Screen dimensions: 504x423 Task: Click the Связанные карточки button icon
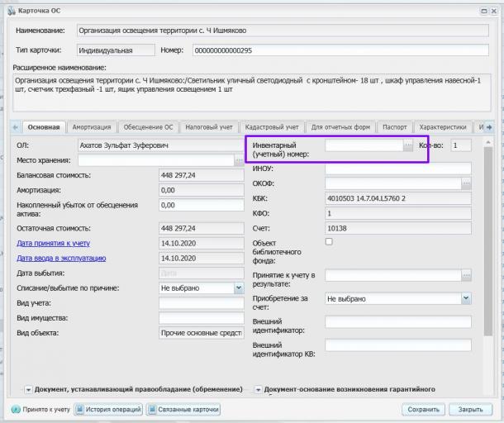pos(152,410)
